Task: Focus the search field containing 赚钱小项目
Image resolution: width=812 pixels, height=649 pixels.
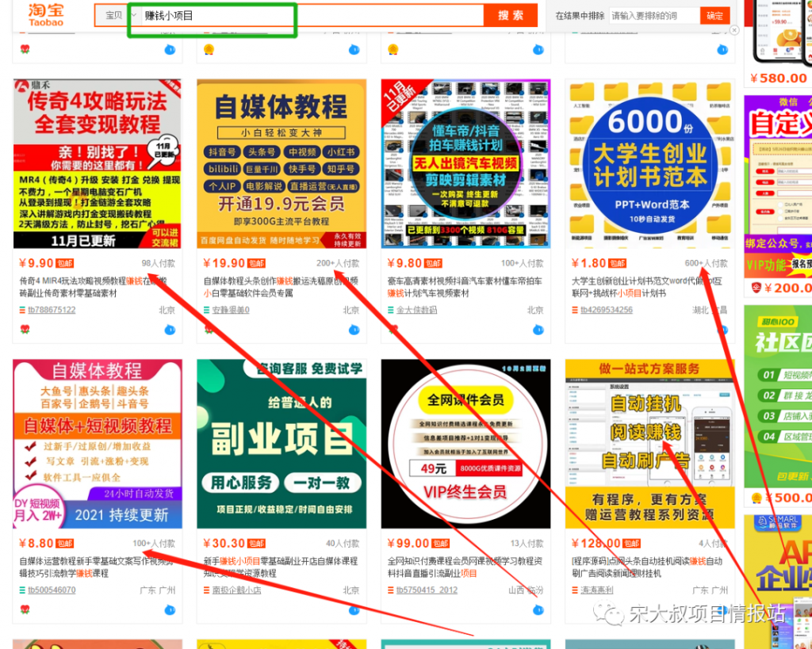Action: (312, 16)
